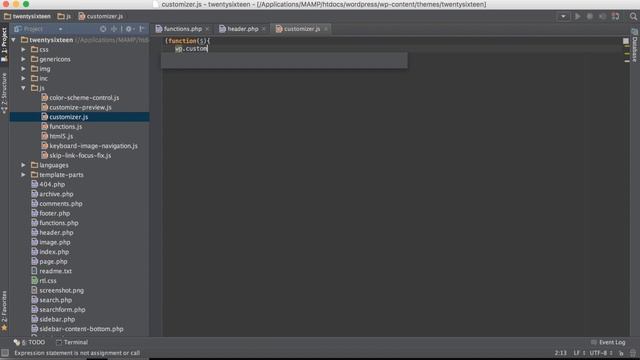Image resolution: width=640 pixels, height=360 pixels.
Task: Click the comments.php file icon
Action: [x=35, y=203]
